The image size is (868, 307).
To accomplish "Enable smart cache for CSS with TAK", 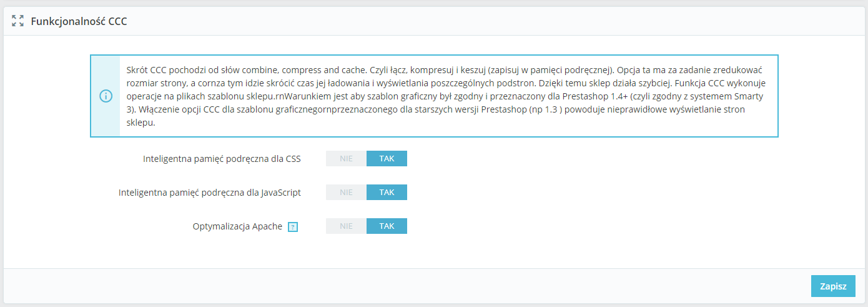I will pos(387,159).
